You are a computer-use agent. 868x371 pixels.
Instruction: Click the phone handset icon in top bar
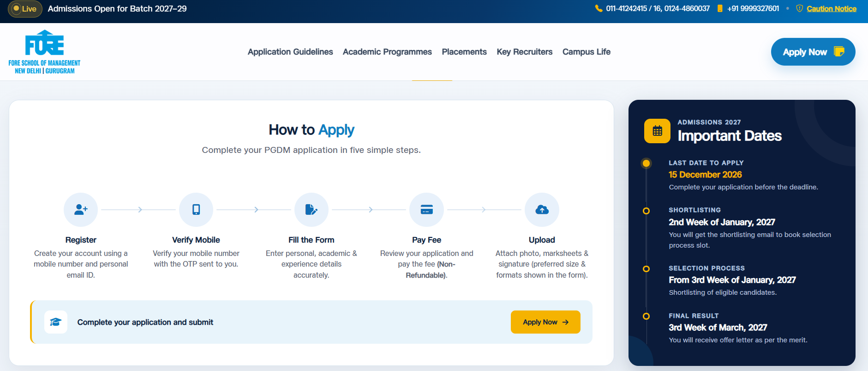pos(599,8)
